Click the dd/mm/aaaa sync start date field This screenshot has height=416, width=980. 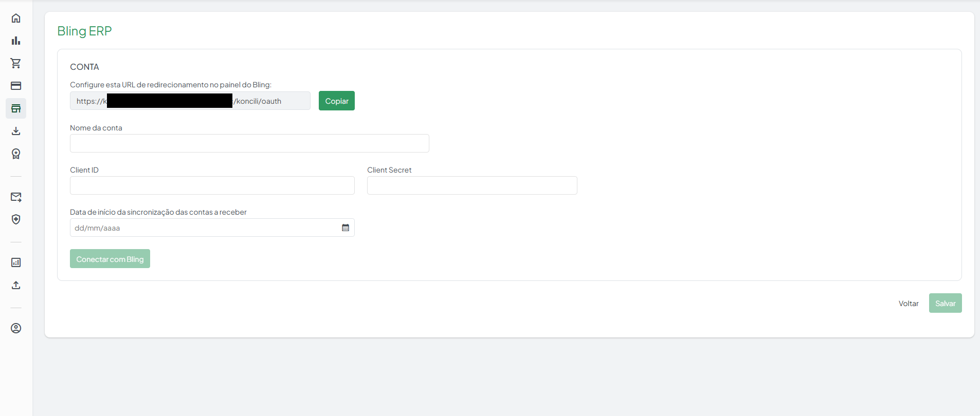click(x=212, y=228)
